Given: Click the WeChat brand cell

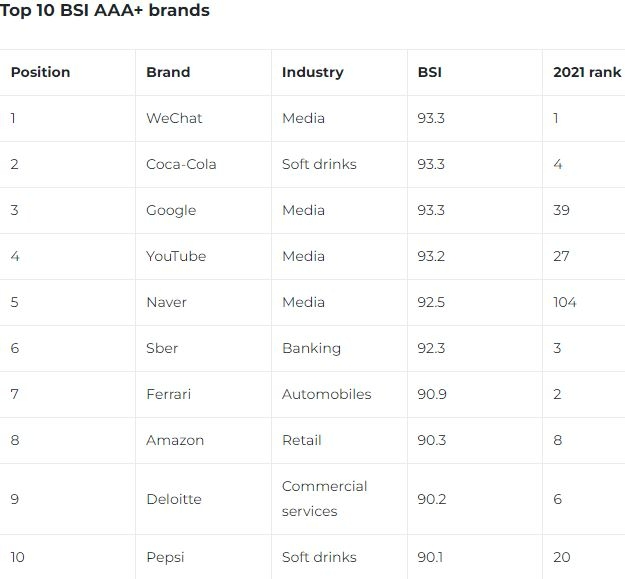Looking at the screenshot, I should coord(174,118).
